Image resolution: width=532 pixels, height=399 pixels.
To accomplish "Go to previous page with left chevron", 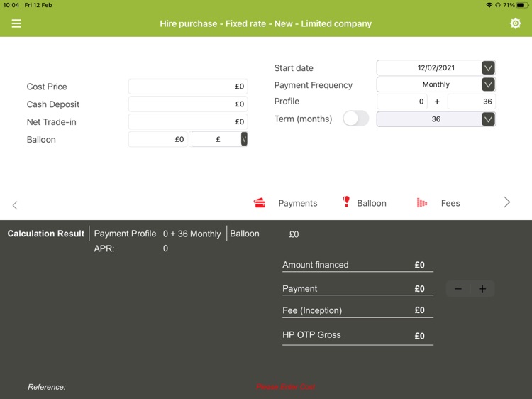I will (15, 205).
